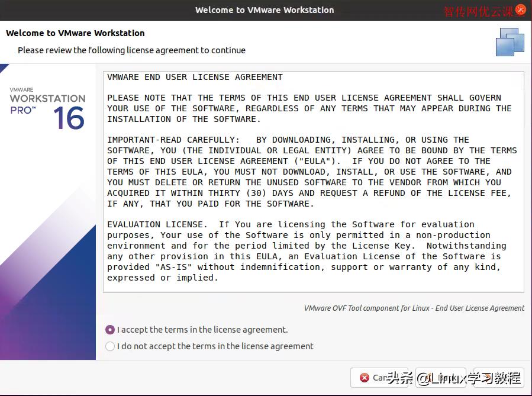Click the Cancel button
The height and width of the screenshot is (396, 532).
(x=382, y=378)
